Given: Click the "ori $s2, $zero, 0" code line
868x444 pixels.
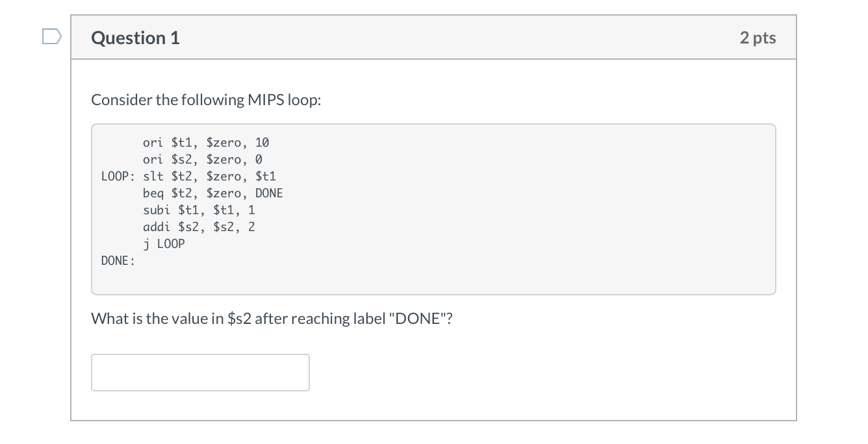Looking at the screenshot, I should (203, 159).
